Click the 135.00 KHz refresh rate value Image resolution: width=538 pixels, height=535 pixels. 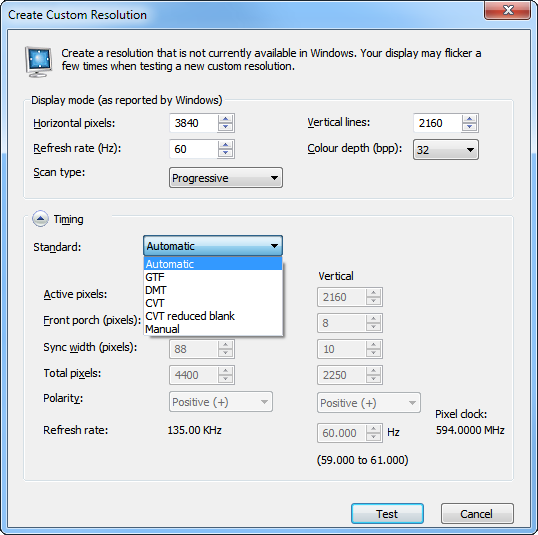(x=195, y=430)
